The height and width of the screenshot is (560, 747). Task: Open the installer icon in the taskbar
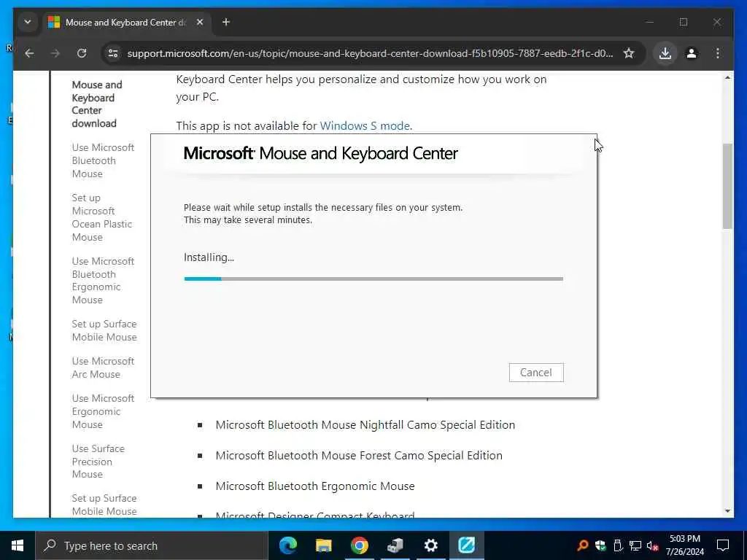tap(395, 545)
